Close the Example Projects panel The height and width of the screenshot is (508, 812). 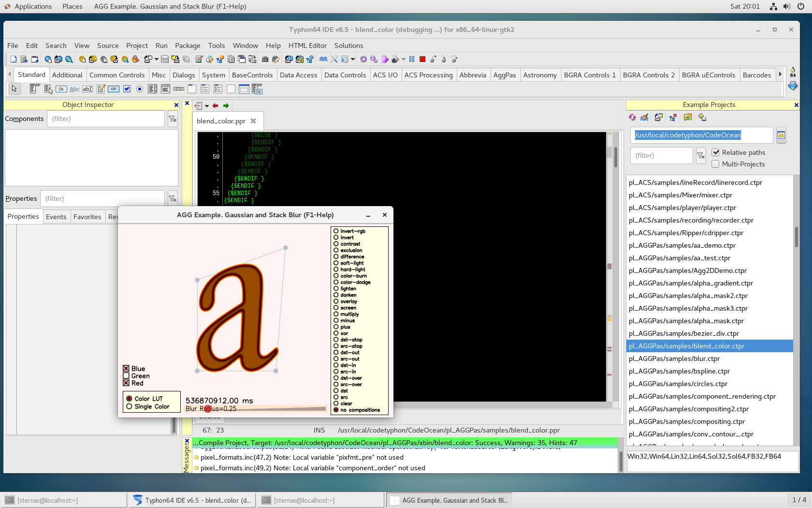pyautogui.click(x=796, y=105)
